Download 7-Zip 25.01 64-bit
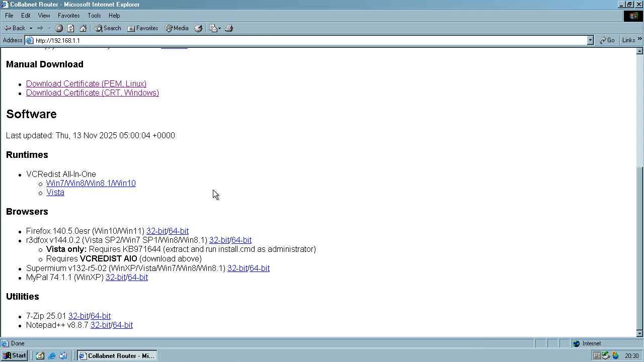Screen dimensions: 644x362 pyautogui.click(x=101, y=316)
